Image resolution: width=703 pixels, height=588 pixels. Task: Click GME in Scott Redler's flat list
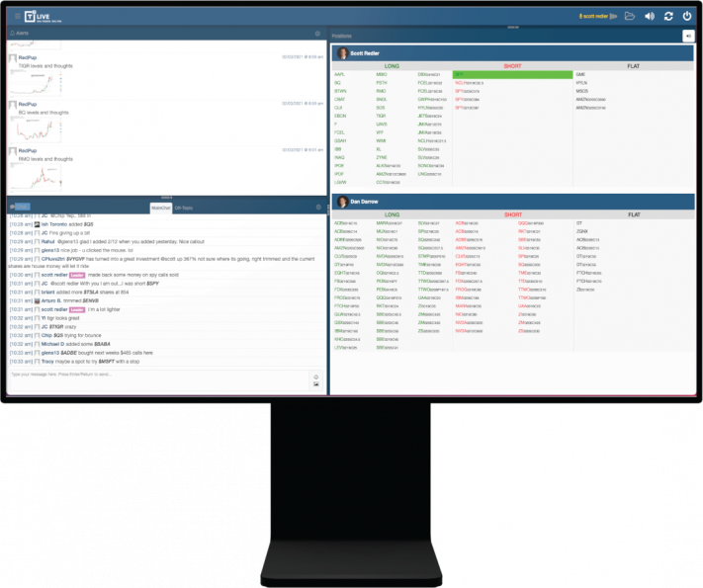point(580,74)
